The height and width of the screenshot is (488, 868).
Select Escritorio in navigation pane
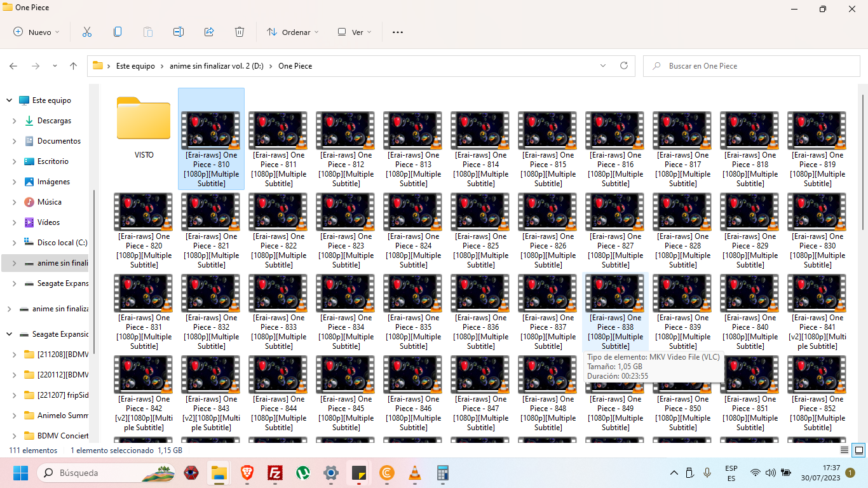(53, 161)
